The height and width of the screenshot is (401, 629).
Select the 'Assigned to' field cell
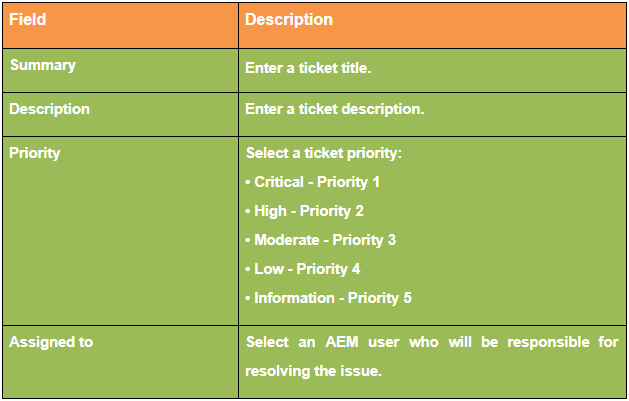pyautogui.click(x=51, y=342)
